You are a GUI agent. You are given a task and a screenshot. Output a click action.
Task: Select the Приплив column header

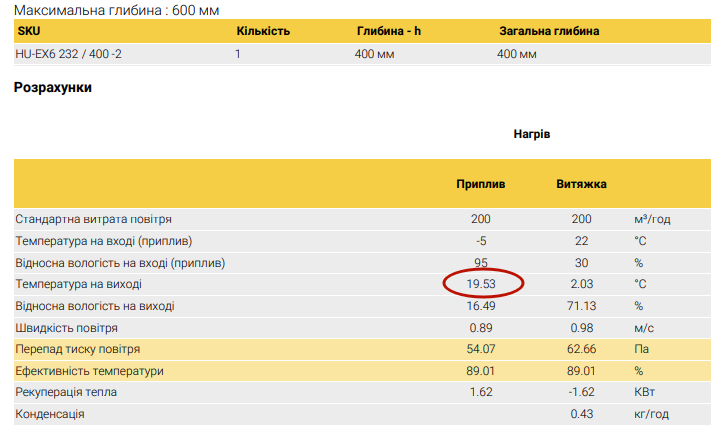click(481, 184)
